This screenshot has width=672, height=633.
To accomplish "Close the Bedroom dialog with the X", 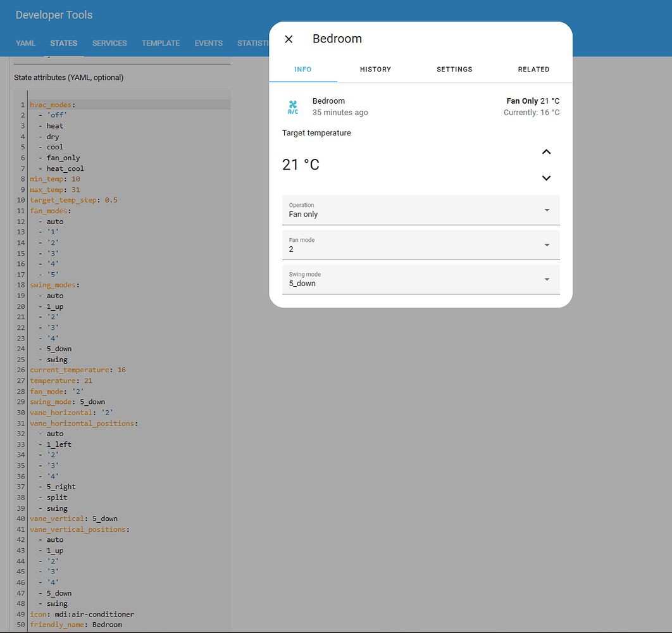I will (x=289, y=39).
